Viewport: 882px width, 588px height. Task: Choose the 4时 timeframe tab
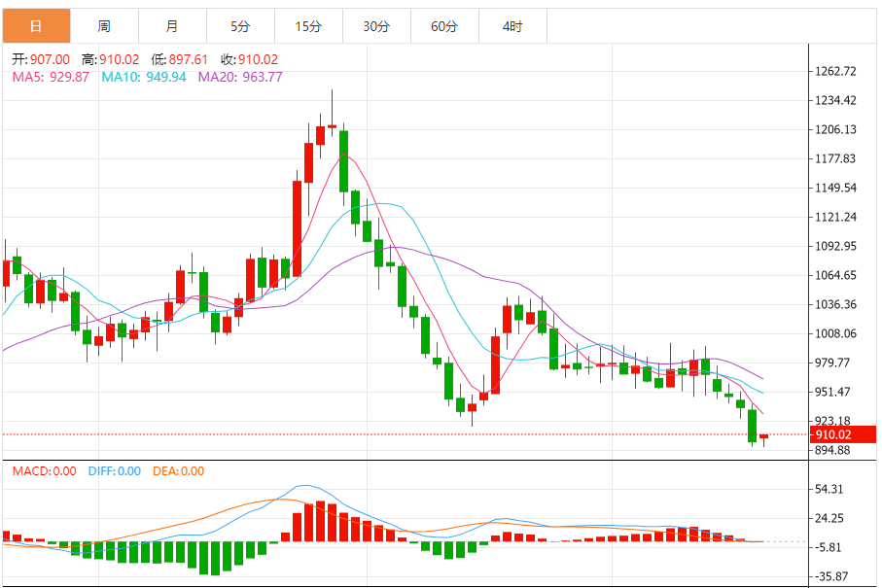tap(512, 26)
